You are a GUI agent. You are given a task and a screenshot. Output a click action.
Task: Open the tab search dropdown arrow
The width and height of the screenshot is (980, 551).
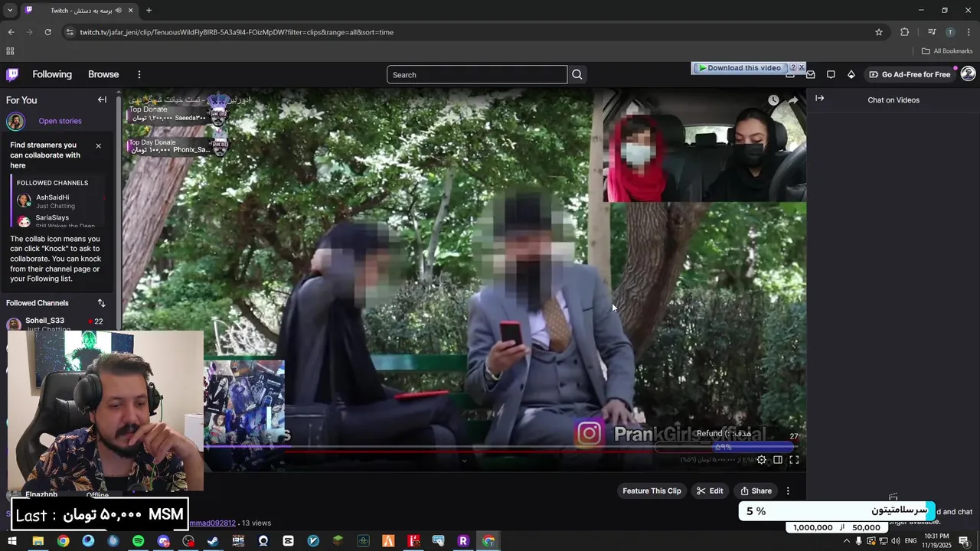click(x=10, y=11)
